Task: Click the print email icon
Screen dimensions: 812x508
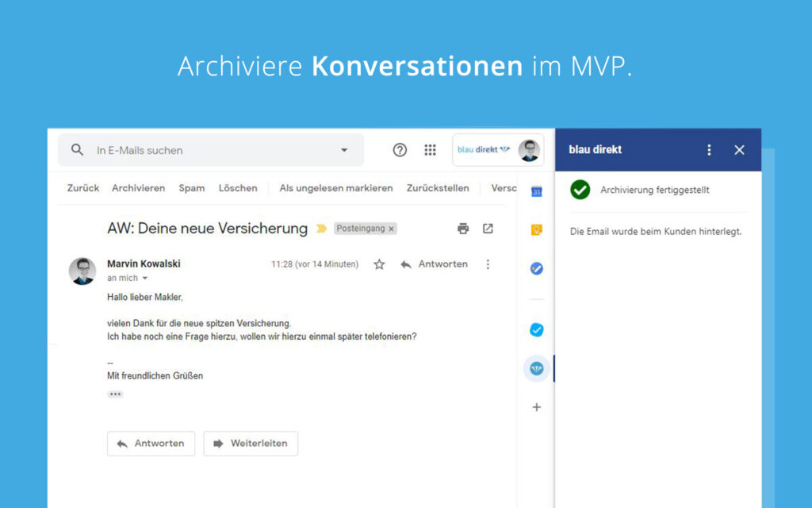Action: [463, 228]
